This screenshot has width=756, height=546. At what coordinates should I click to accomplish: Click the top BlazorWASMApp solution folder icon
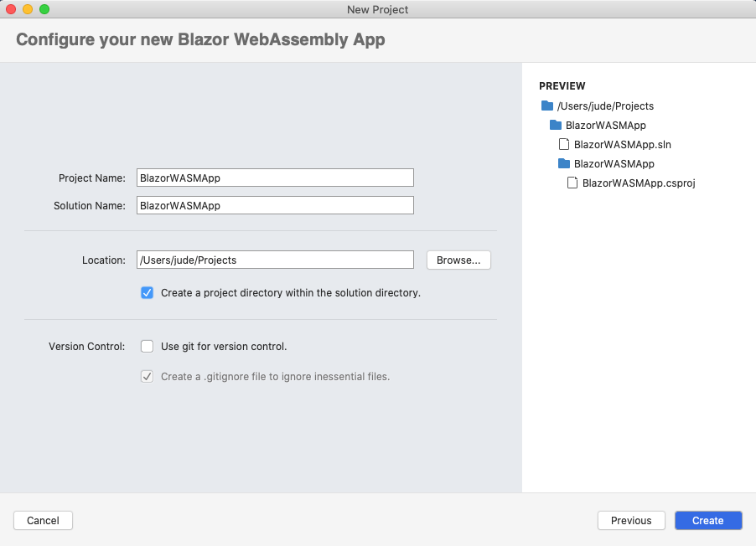point(556,125)
